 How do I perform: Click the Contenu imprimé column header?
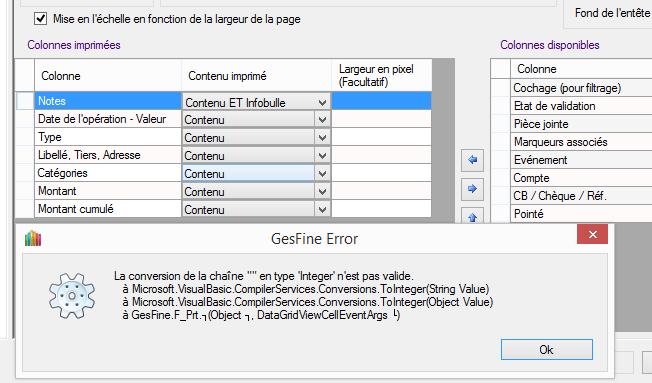256,76
